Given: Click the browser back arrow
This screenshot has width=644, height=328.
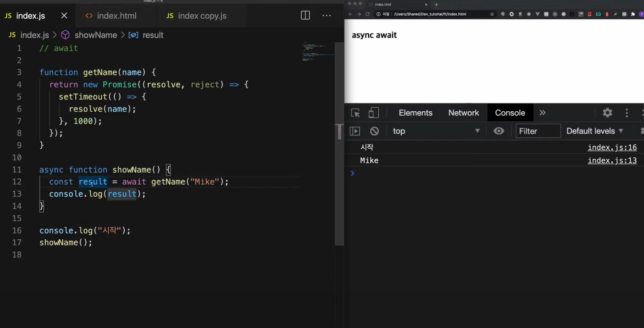Looking at the screenshot, I should click(350, 14).
